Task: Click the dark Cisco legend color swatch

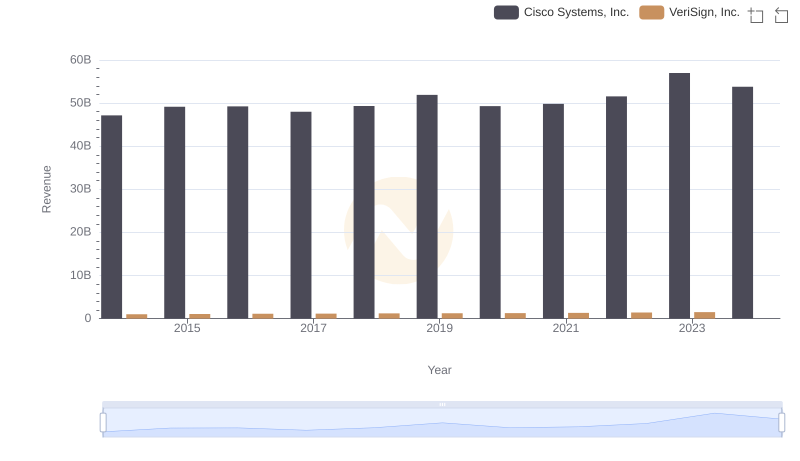Action: 506,12
